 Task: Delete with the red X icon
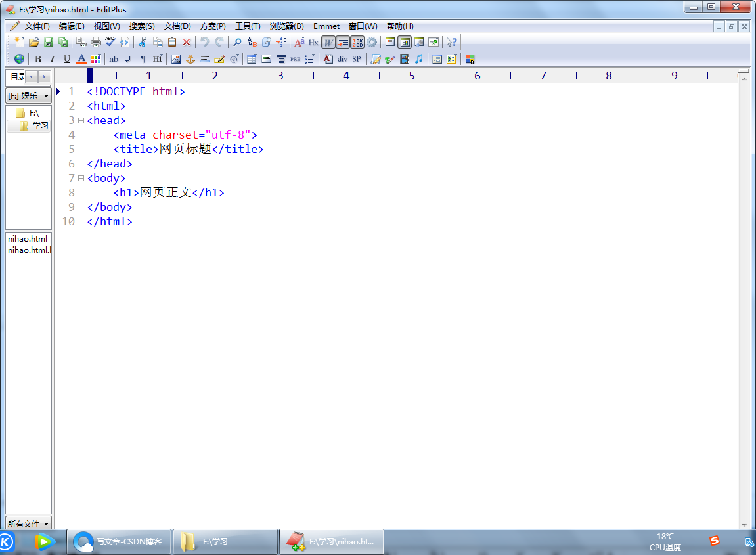click(x=187, y=43)
